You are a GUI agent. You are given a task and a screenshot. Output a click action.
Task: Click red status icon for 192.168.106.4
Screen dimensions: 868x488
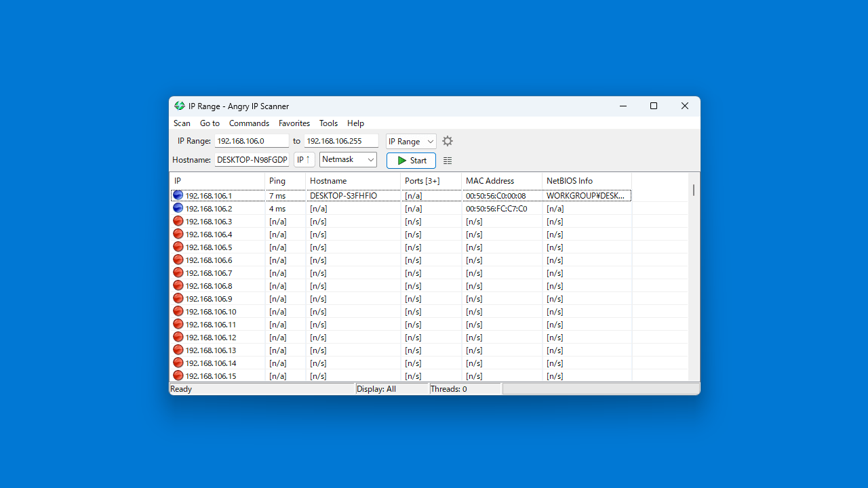coord(178,234)
